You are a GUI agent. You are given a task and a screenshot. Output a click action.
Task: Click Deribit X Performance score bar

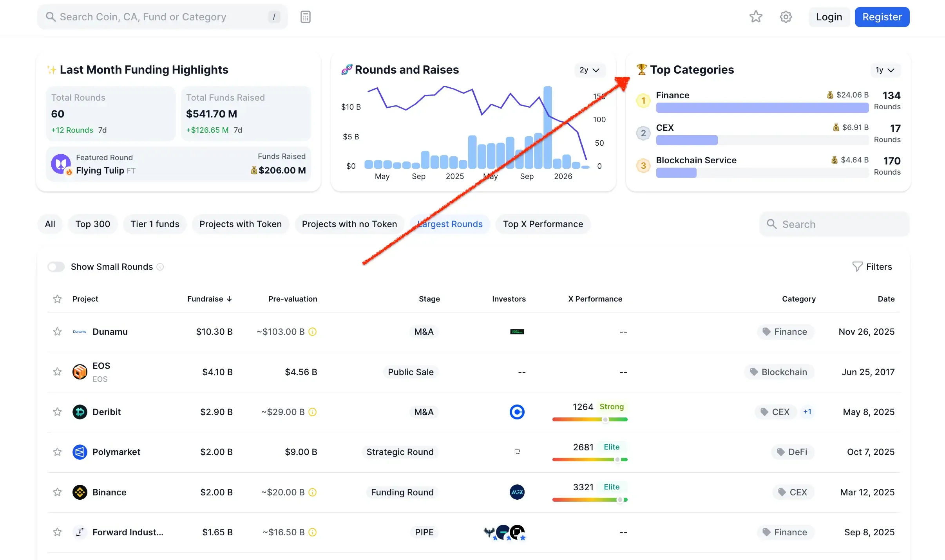[590, 419]
